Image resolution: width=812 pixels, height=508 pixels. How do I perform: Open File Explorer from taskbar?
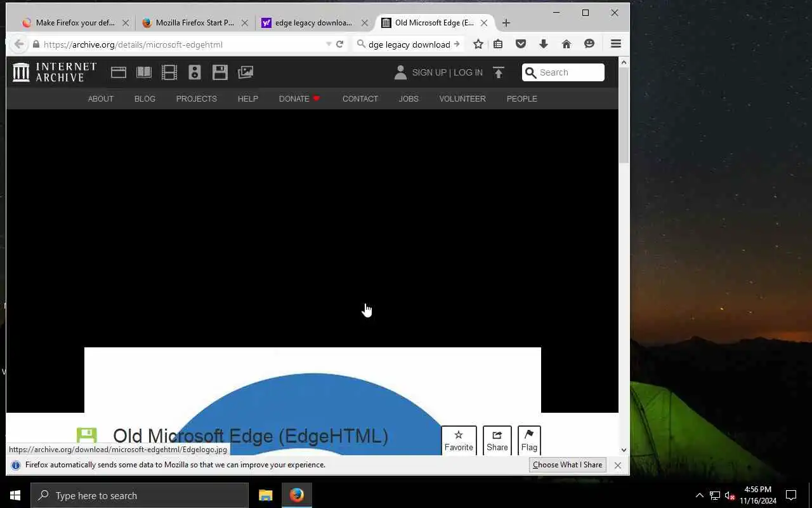[266, 495]
